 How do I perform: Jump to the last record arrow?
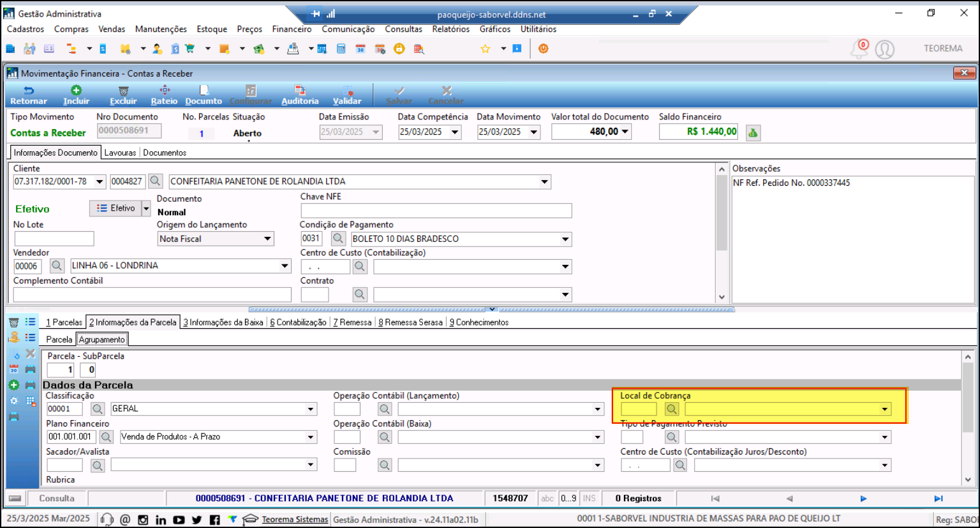click(x=939, y=499)
